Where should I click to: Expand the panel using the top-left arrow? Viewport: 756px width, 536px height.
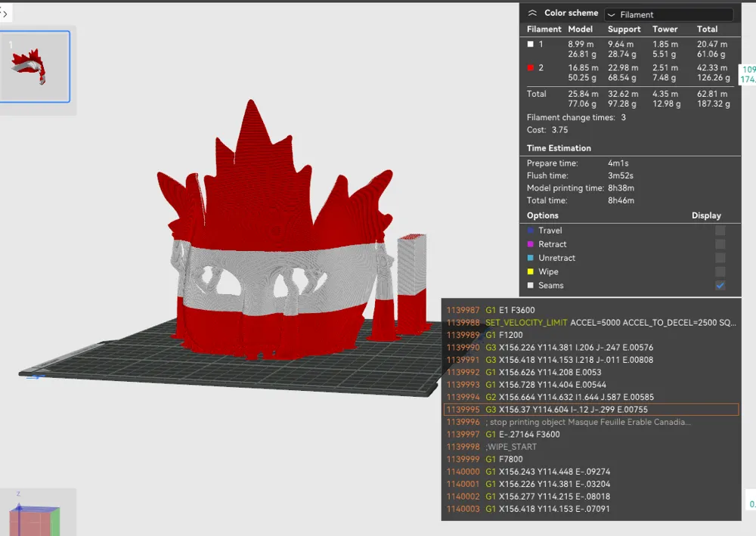pyautogui.click(x=5, y=14)
